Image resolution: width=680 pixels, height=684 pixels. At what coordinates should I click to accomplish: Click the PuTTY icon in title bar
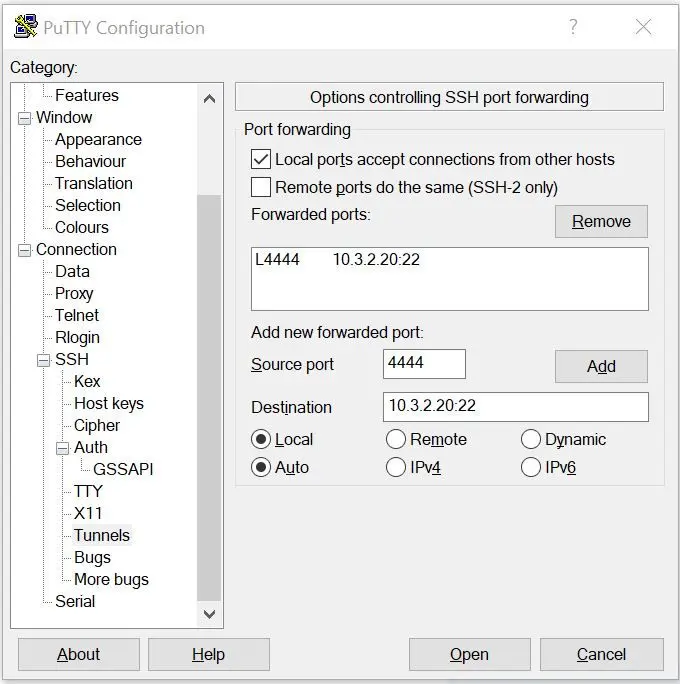(26, 26)
